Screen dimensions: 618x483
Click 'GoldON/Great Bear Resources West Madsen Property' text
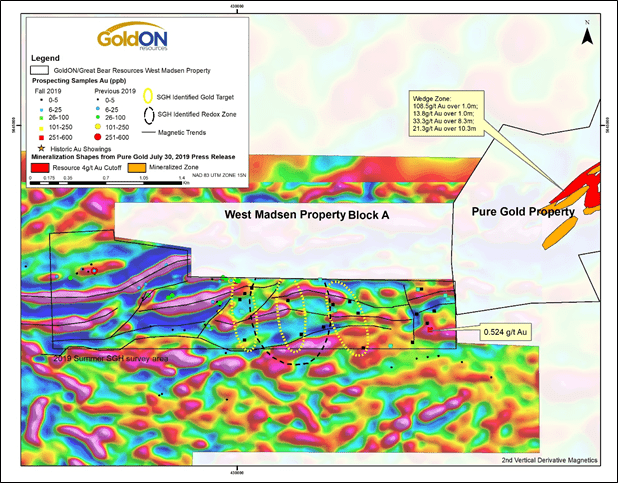point(132,71)
